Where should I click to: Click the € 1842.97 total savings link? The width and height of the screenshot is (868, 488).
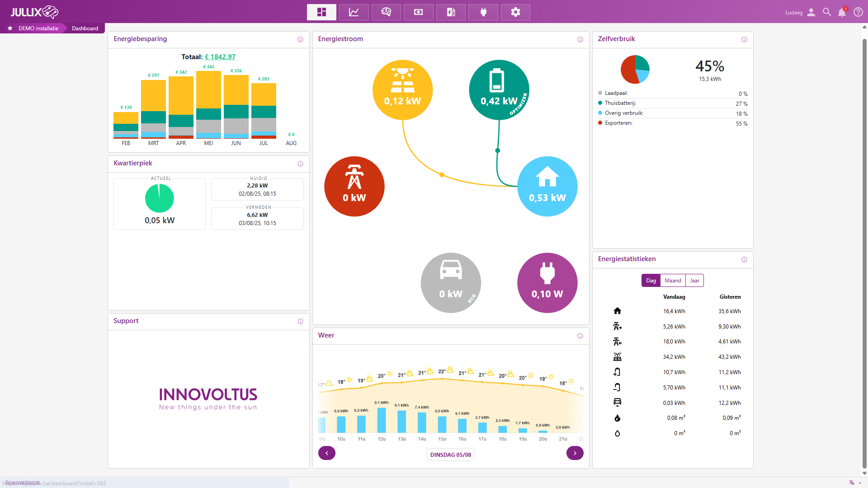(x=220, y=57)
